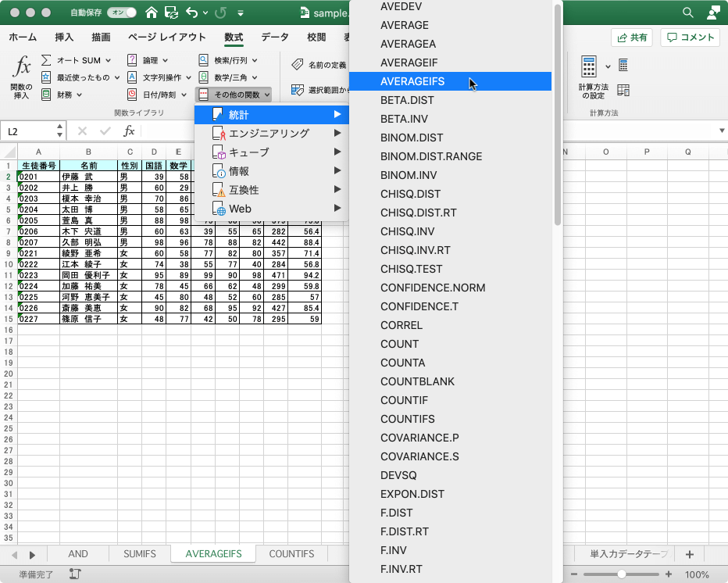728x583 pixels.
Task: Open the Financial functions icon
Action: tap(46, 95)
